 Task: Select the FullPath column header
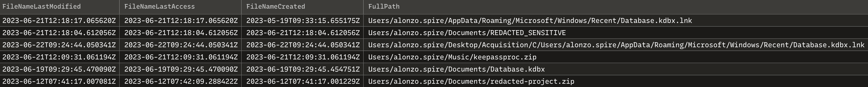pyautogui.click(x=384, y=6)
